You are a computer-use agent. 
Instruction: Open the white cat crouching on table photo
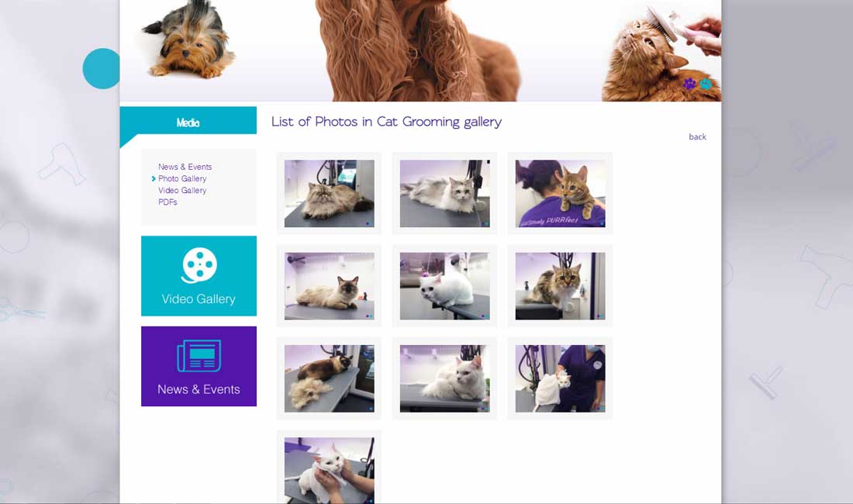(x=445, y=286)
